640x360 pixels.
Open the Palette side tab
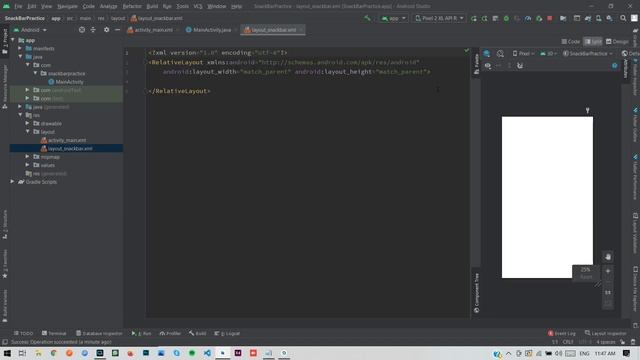[x=476, y=64]
